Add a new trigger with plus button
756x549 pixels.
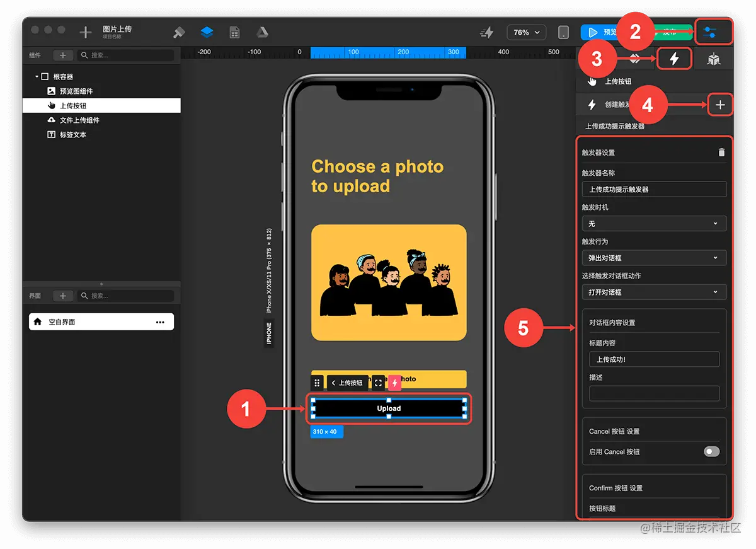pyautogui.click(x=720, y=105)
